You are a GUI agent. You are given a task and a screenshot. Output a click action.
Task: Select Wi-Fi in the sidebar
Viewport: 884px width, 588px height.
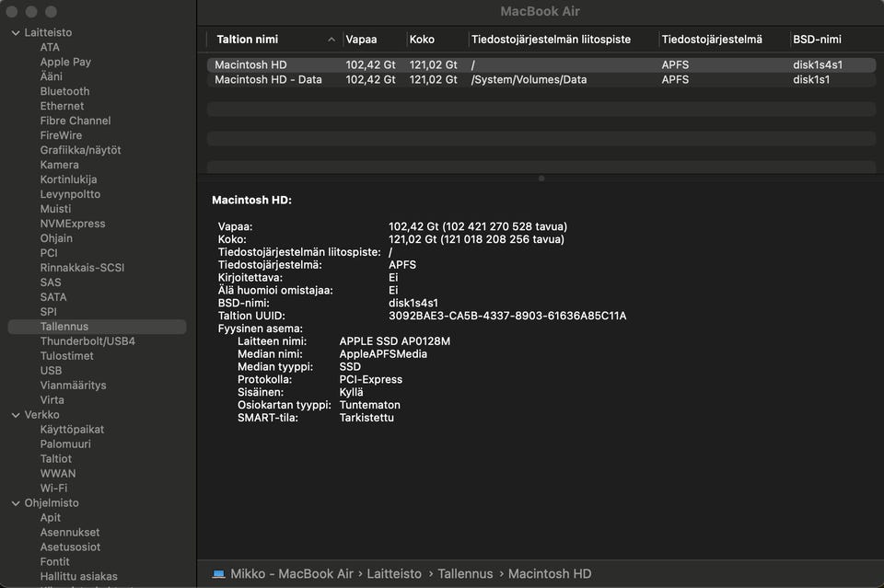pyautogui.click(x=53, y=489)
